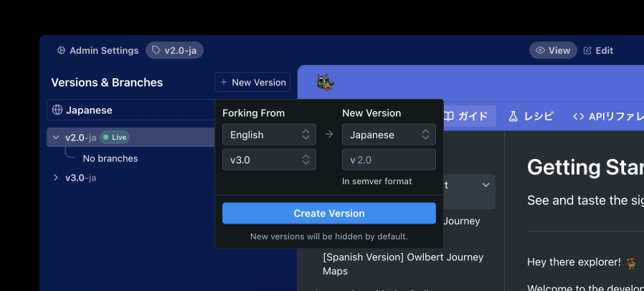Click Create Version button
Image resolution: width=644 pixels, height=291 pixels.
(x=329, y=214)
